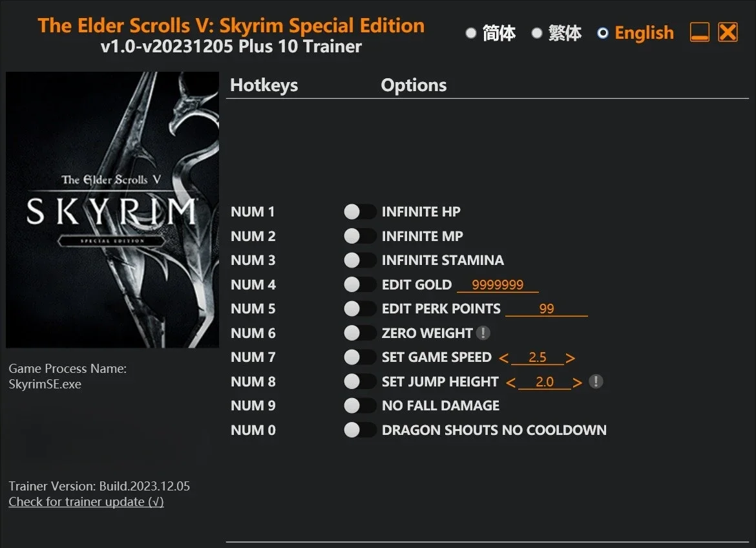This screenshot has width=756, height=548.
Task: Toggle Infinite HP switch
Action: pos(360,211)
